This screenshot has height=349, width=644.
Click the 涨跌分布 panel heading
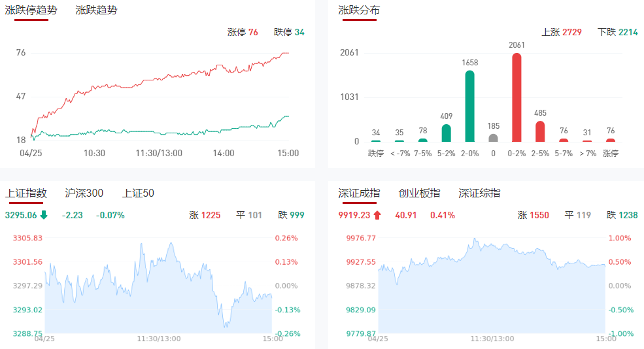click(359, 10)
